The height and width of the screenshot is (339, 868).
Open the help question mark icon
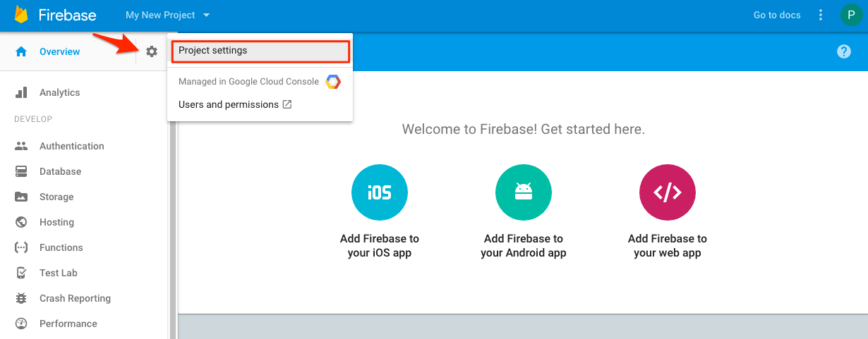pyautogui.click(x=843, y=51)
